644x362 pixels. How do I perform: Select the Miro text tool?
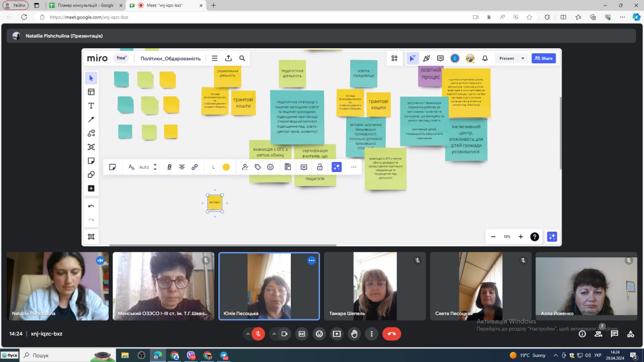(x=91, y=106)
